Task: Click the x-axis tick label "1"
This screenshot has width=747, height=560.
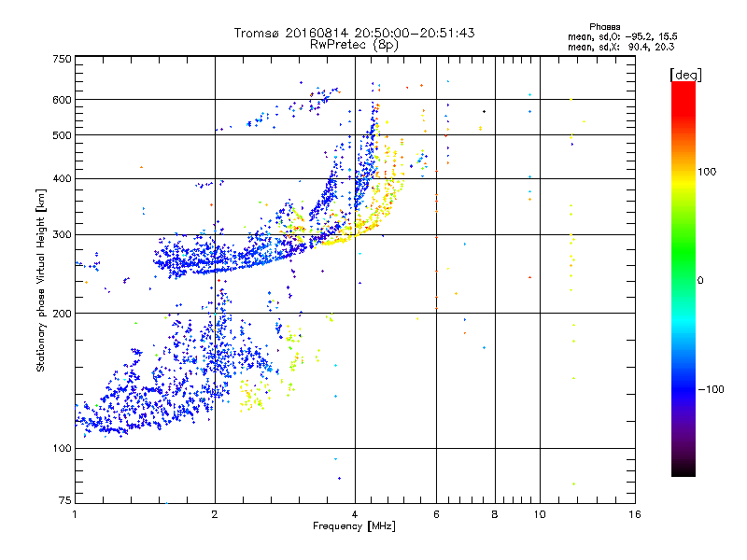Action: coord(75,514)
